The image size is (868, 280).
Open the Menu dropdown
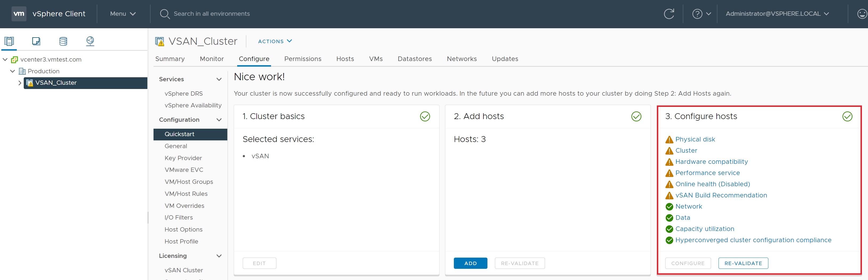pyautogui.click(x=123, y=14)
